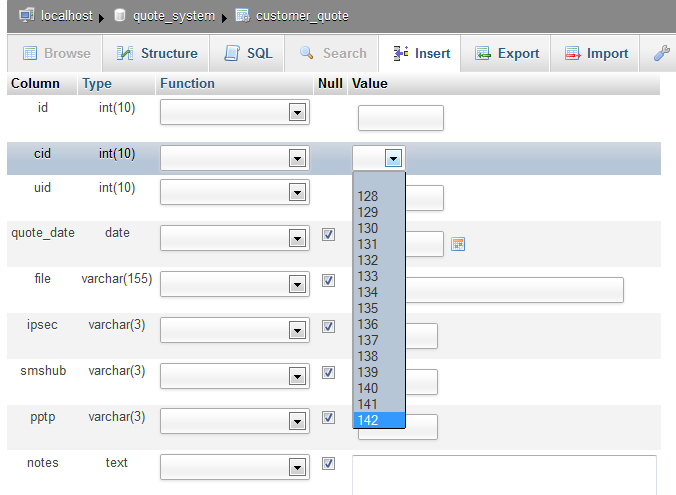676x495 pixels.
Task: Toggle the Null checkbox for quote_date
Action: (x=329, y=235)
